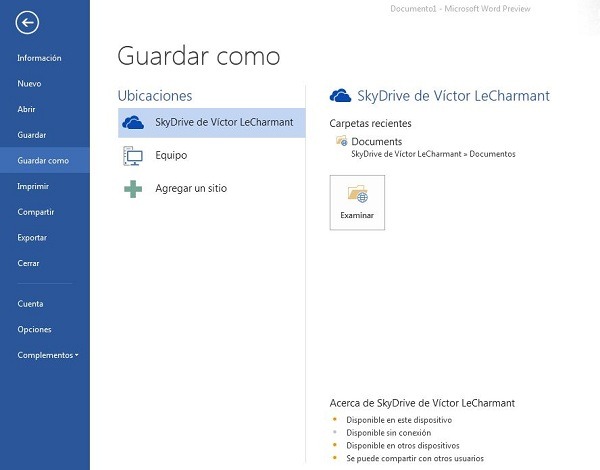Image resolution: width=600 pixels, height=470 pixels.
Task: Click the Examinar folder globe icon
Action: point(357,193)
